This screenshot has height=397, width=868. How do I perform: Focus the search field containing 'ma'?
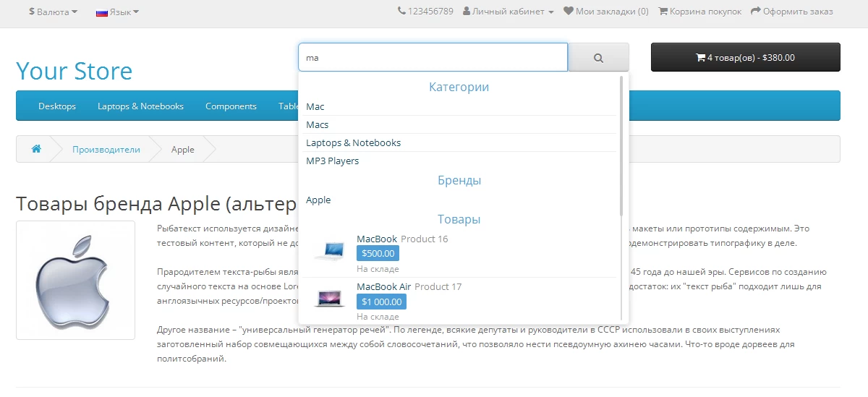coord(433,57)
